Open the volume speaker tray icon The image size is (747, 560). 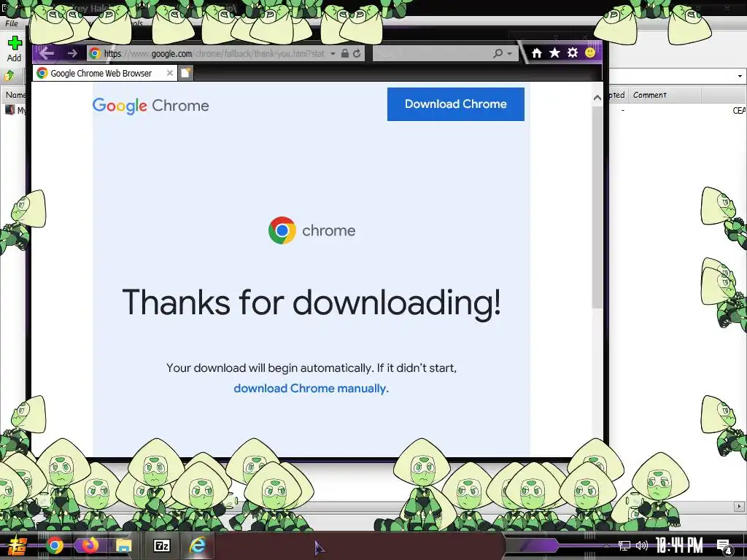coord(642,545)
